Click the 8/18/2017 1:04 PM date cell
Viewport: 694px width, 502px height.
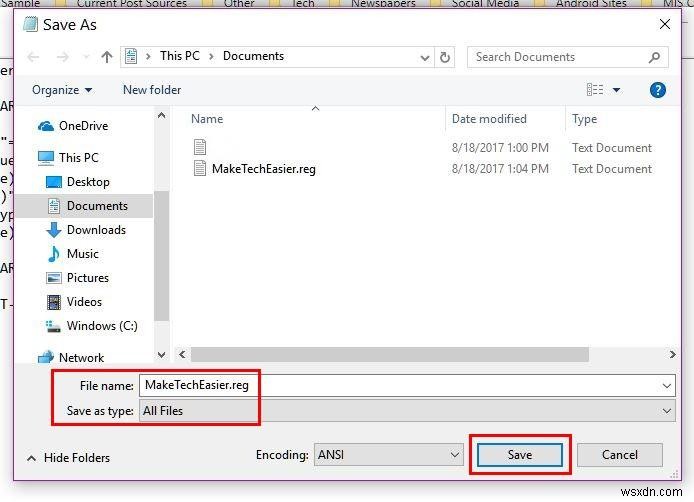coord(500,169)
